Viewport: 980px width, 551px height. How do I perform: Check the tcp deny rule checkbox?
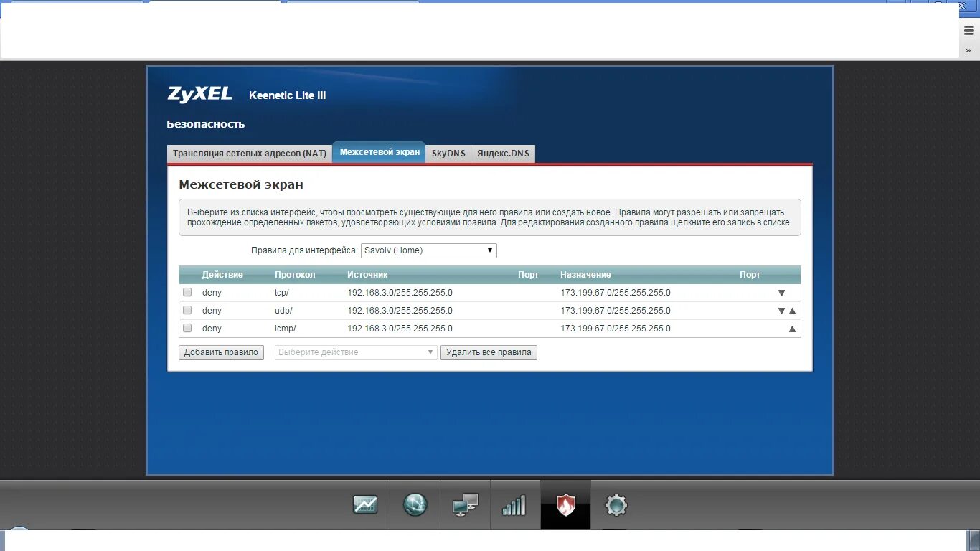(x=187, y=292)
